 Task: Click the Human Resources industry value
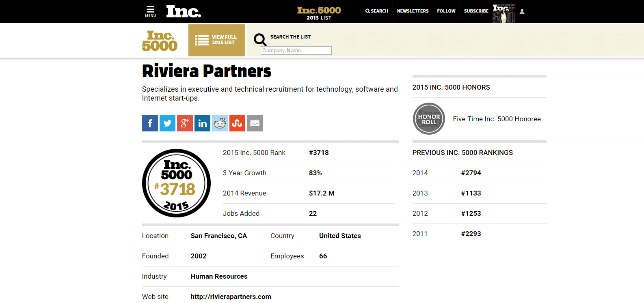[219, 276]
